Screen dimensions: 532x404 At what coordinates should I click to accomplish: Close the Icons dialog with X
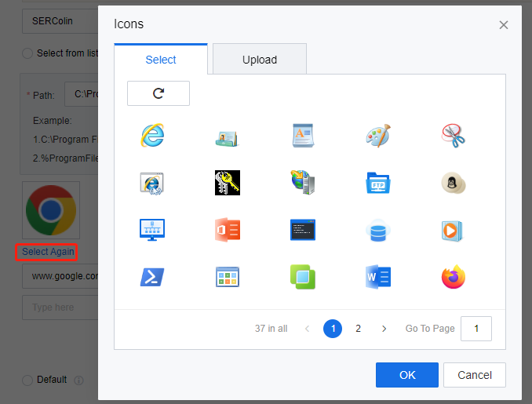click(x=504, y=25)
